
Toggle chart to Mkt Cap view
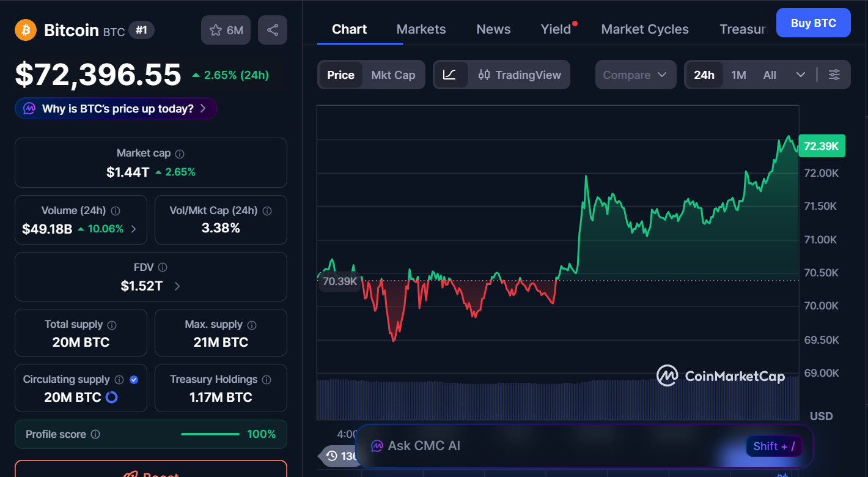click(x=393, y=75)
